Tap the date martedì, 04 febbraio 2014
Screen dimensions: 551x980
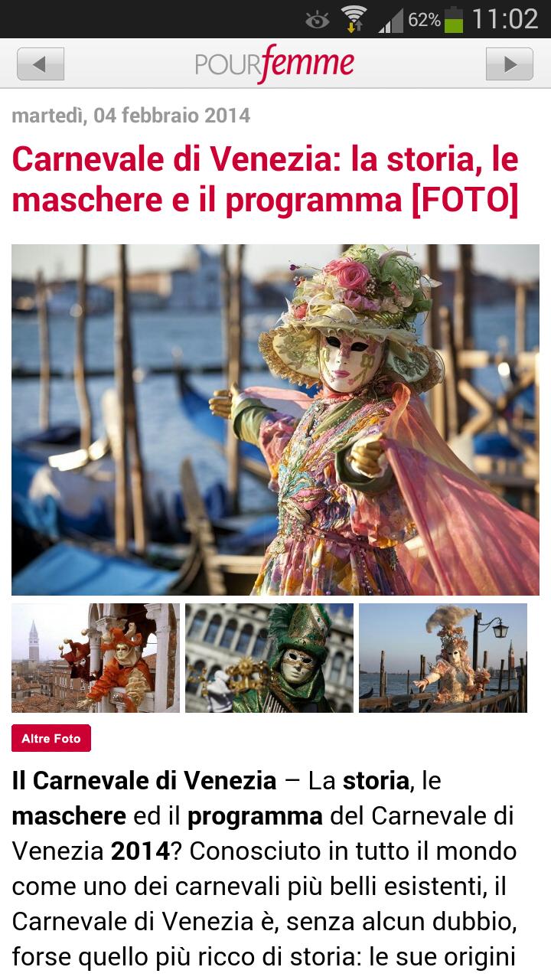[x=131, y=116]
